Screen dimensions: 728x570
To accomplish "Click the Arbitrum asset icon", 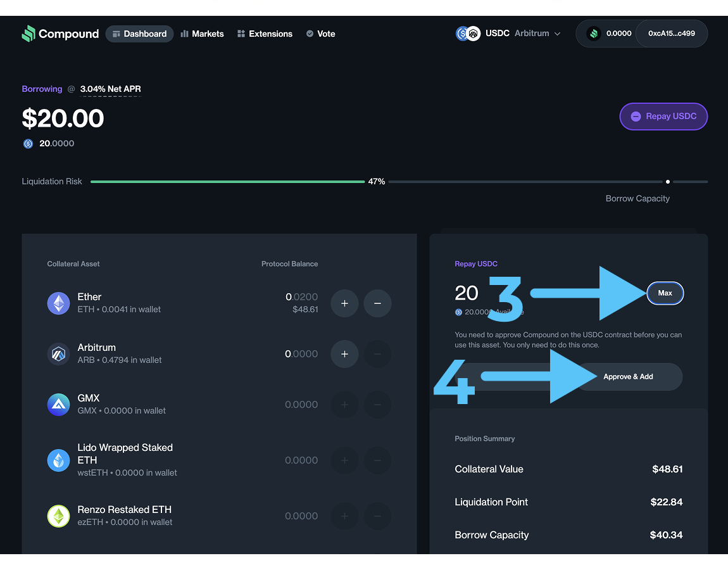I will [x=58, y=354].
